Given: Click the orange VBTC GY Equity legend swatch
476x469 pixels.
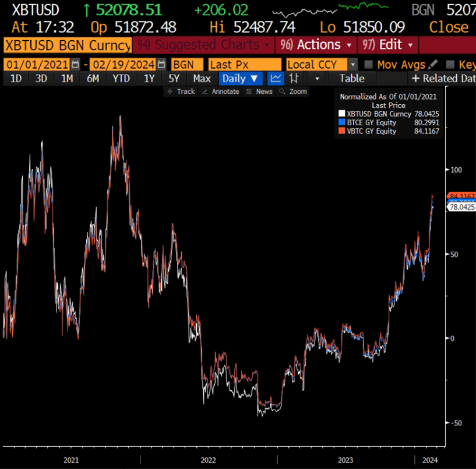Looking at the screenshot, I should pyautogui.click(x=342, y=132).
